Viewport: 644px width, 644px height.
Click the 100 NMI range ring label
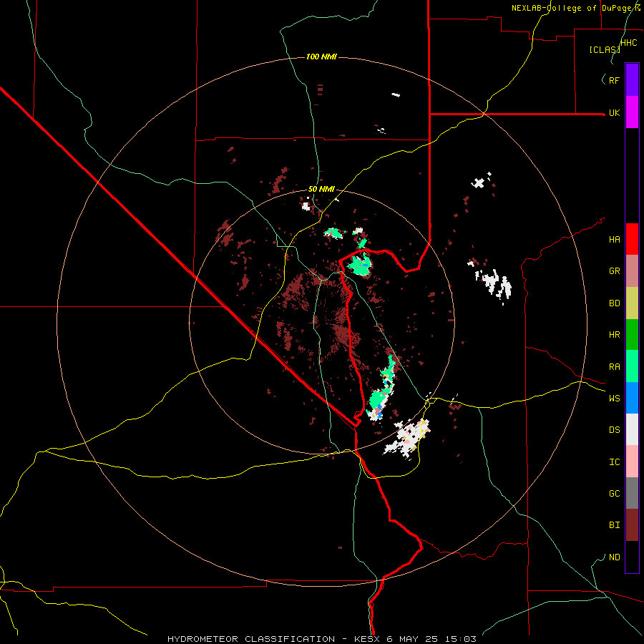click(321, 57)
